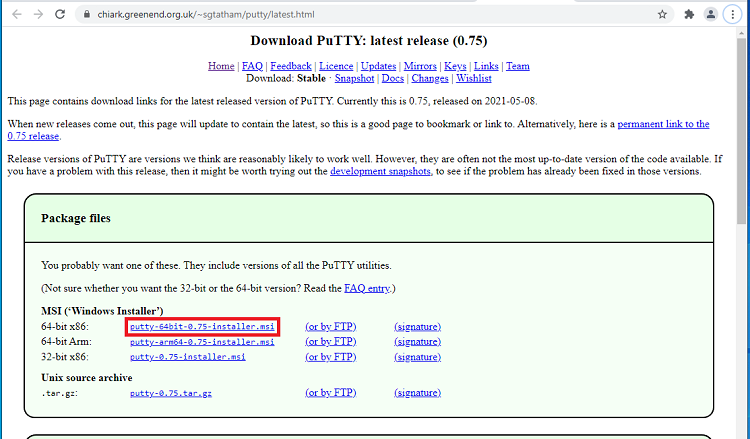Click the 'Download PuTTY: latest release (0.75)' title
Image resolution: width=750 pixels, height=439 pixels.
tap(369, 41)
